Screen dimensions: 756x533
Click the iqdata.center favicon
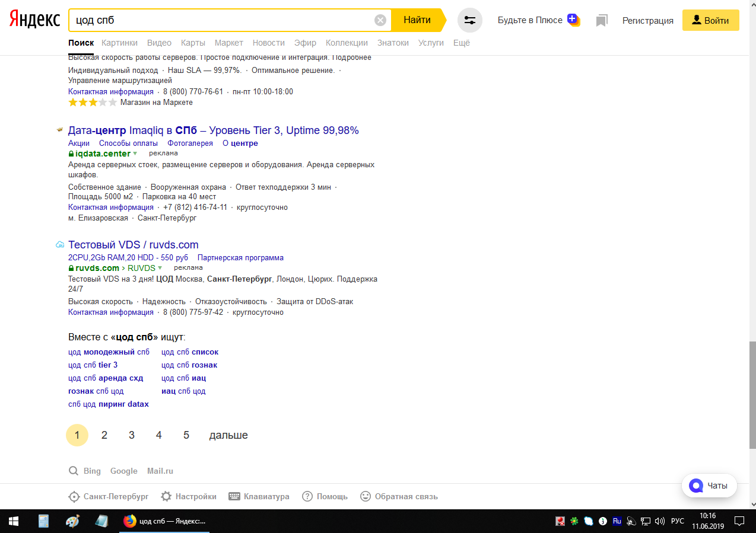[59, 130]
